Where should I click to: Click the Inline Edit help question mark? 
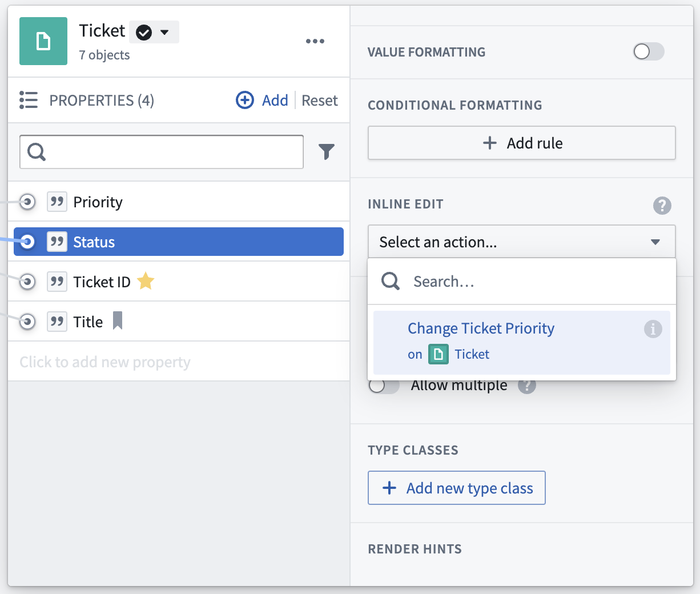click(662, 205)
